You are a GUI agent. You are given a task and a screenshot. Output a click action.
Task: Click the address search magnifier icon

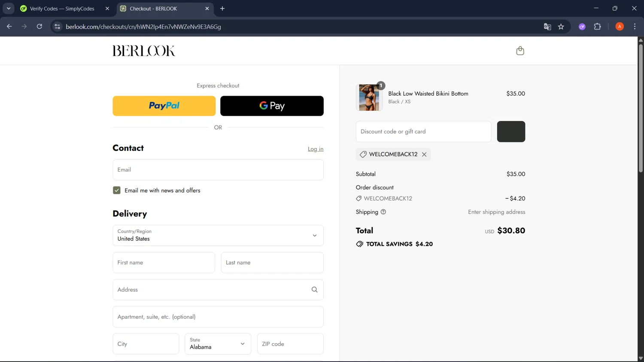pyautogui.click(x=314, y=290)
